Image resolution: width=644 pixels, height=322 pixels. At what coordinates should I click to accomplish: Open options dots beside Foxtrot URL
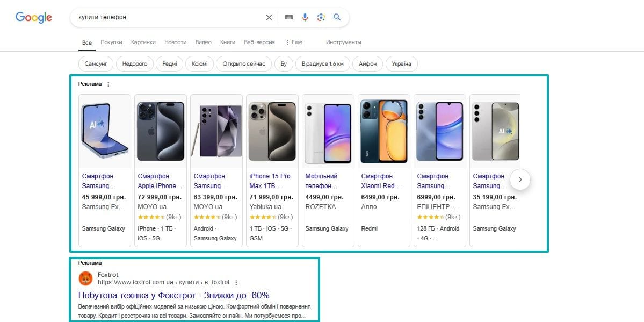(x=236, y=283)
